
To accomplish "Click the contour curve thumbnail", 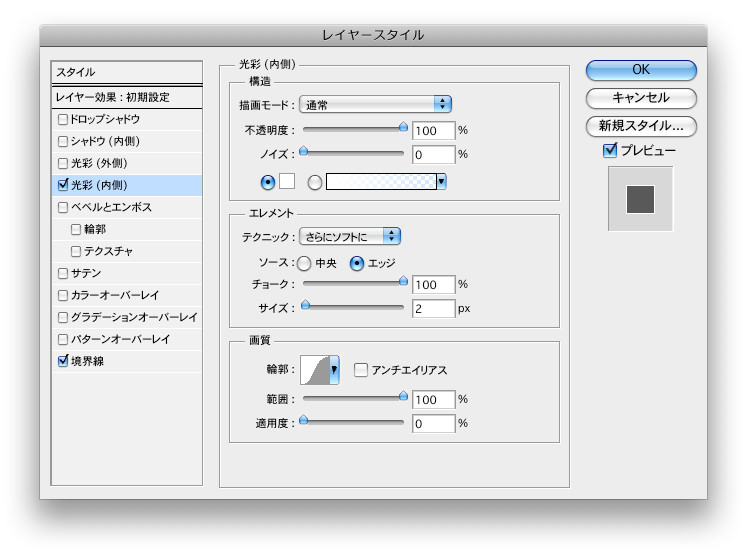I will pos(315,370).
